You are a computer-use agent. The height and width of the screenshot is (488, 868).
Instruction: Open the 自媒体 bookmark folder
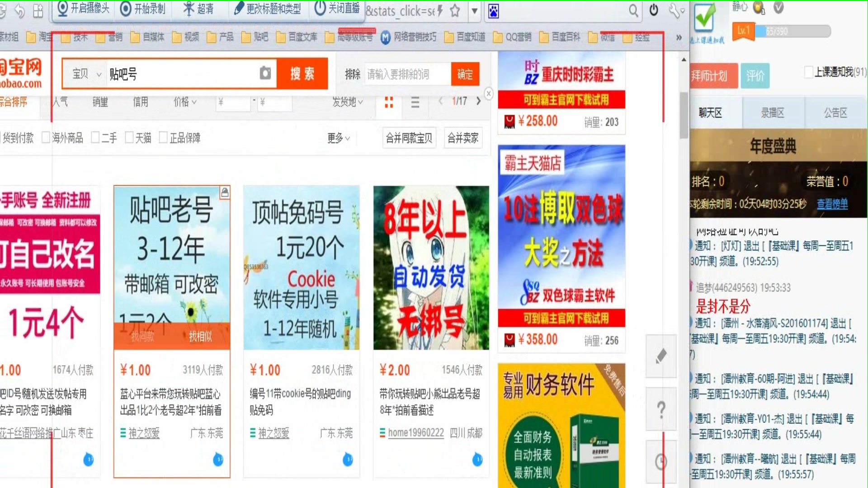[147, 37]
